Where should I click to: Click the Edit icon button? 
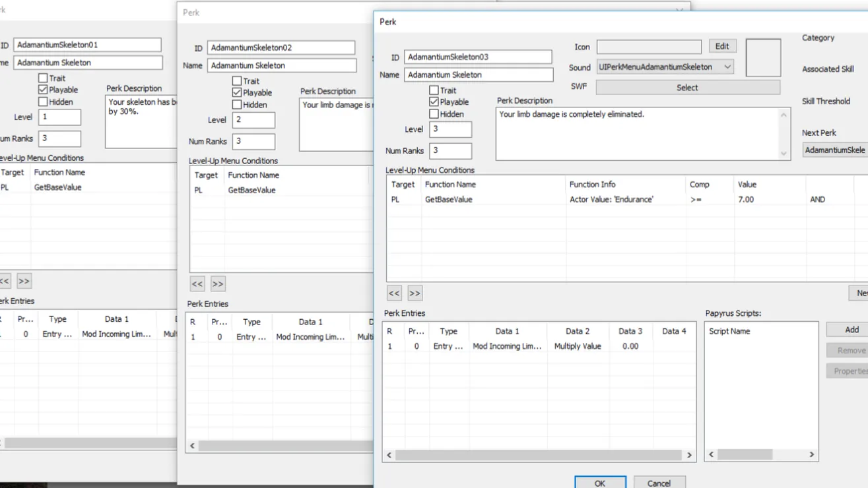pos(722,46)
